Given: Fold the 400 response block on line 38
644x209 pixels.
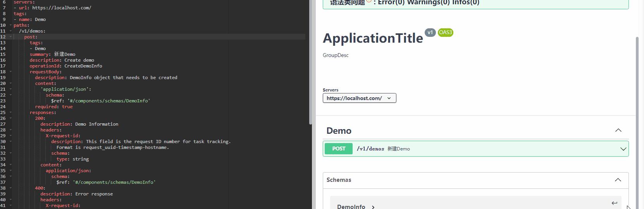Looking at the screenshot, I should (x=10, y=188).
